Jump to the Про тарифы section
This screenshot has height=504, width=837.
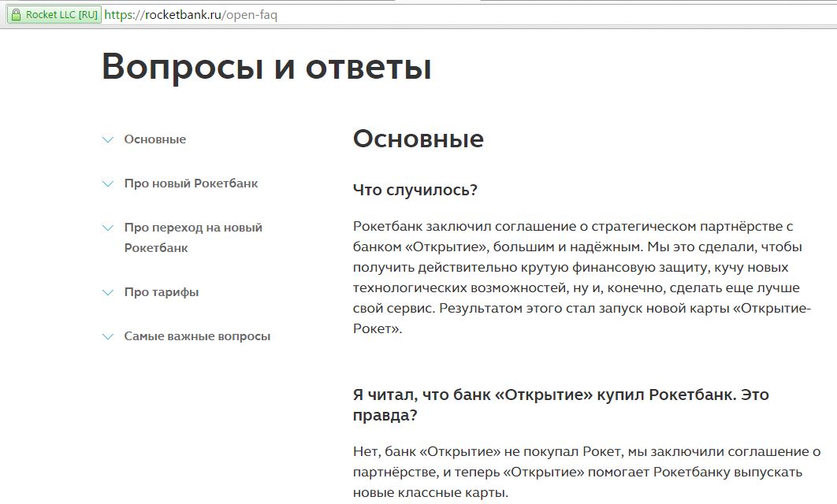point(162,292)
